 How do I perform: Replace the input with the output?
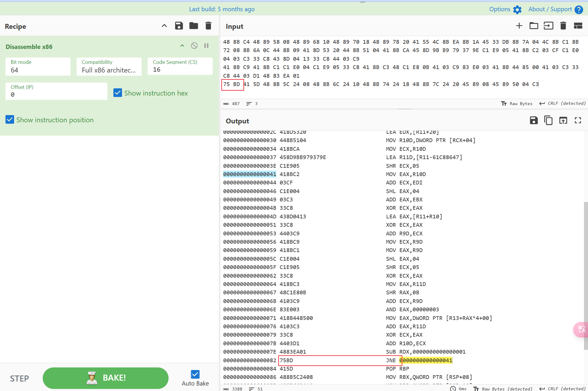(563, 121)
